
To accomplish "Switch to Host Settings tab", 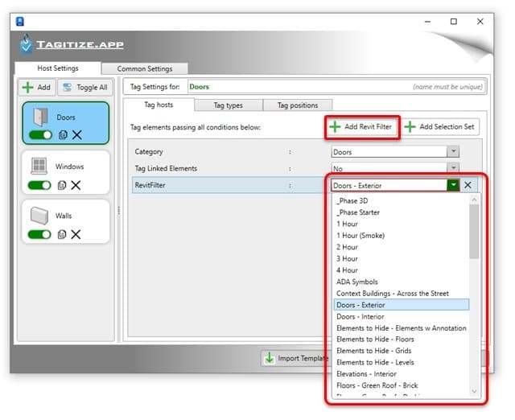I will [58, 68].
